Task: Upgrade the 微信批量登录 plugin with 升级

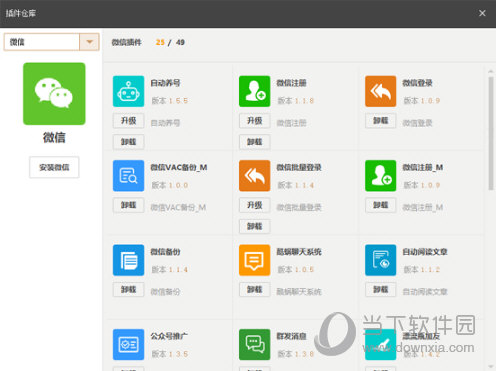Action: [x=254, y=205]
